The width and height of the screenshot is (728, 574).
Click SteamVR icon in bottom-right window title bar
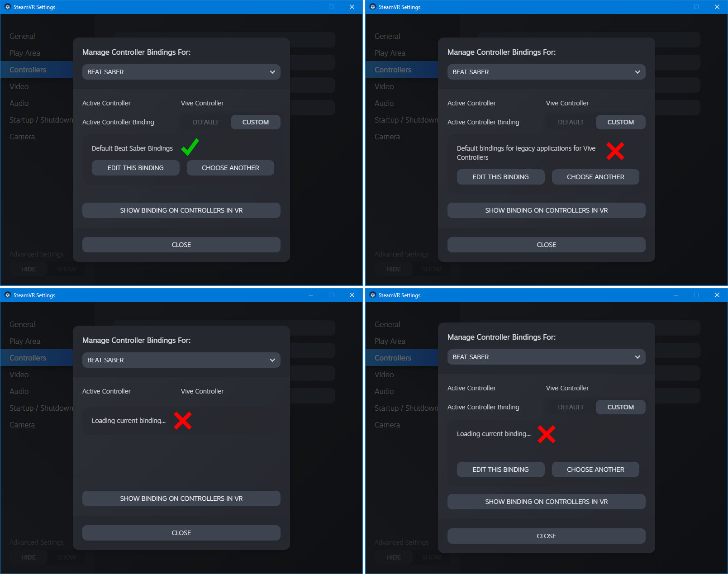372,295
